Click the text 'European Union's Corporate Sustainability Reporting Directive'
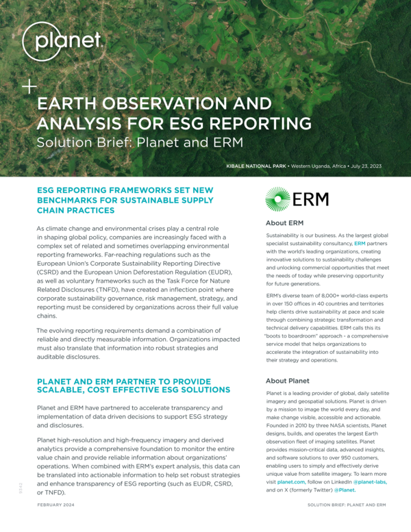Screen dimensions: 411x532 tap(129, 264)
